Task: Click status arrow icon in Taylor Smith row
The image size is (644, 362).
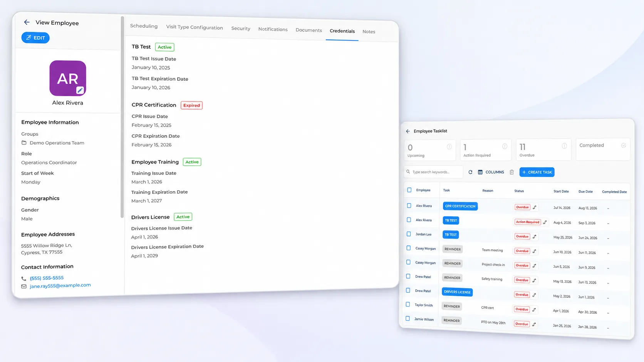Action: pyautogui.click(x=534, y=309)
